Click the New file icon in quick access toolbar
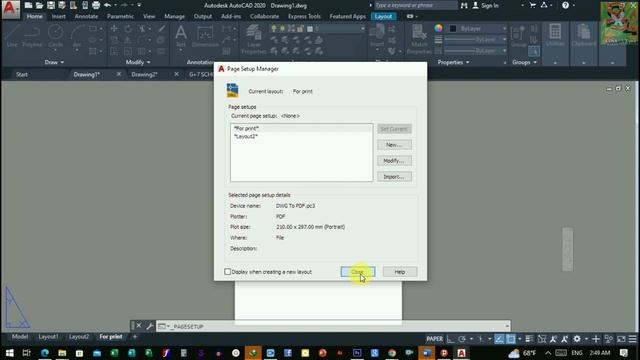The image size is (640, 360). click(28, 5)
